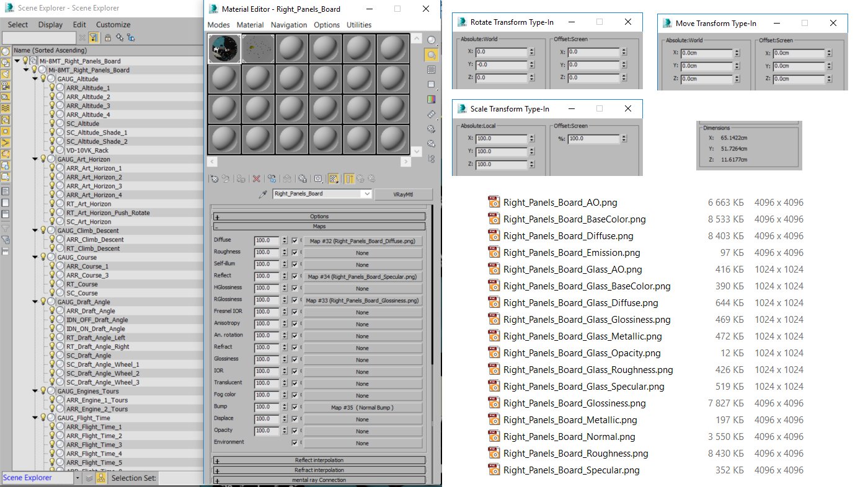This screenshot has width=868, height=487.
Task: Hide ARR_Altitude_1 using its light bulb
Action: click(52, 88)
